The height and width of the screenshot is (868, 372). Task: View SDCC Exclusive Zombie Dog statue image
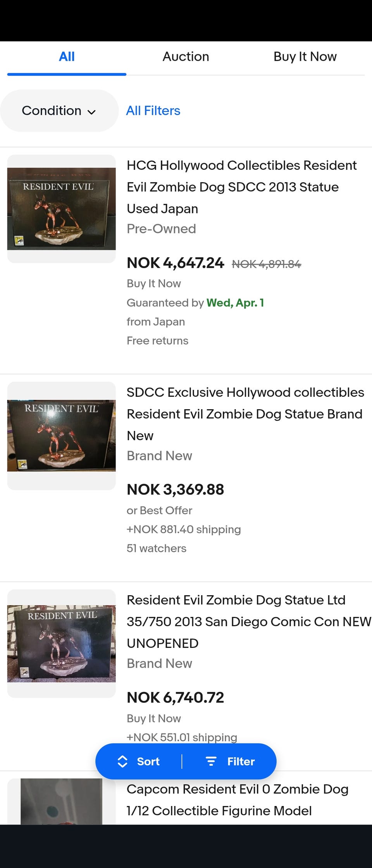(62, 436)
